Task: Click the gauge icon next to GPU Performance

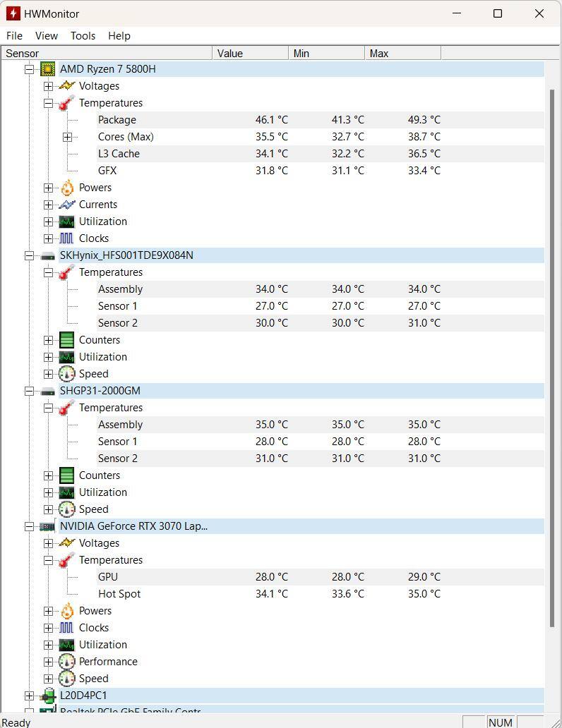Action: [66, 662]
